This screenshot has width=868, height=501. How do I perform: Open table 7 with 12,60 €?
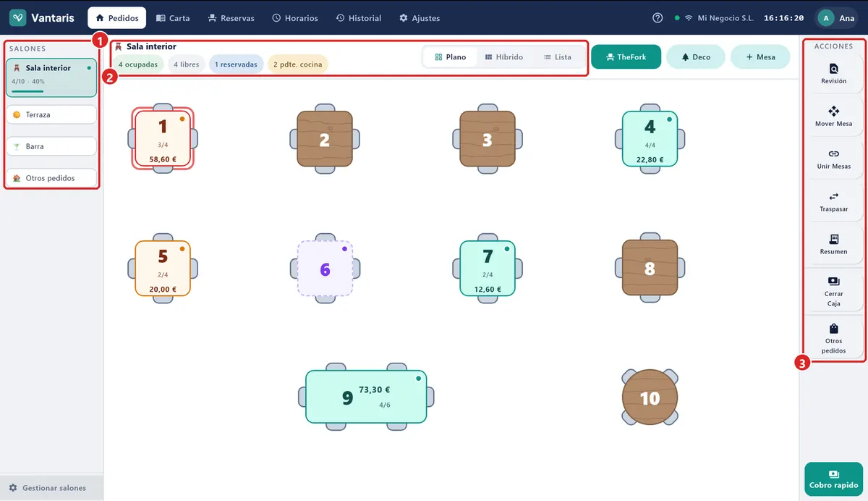point(488,268)
